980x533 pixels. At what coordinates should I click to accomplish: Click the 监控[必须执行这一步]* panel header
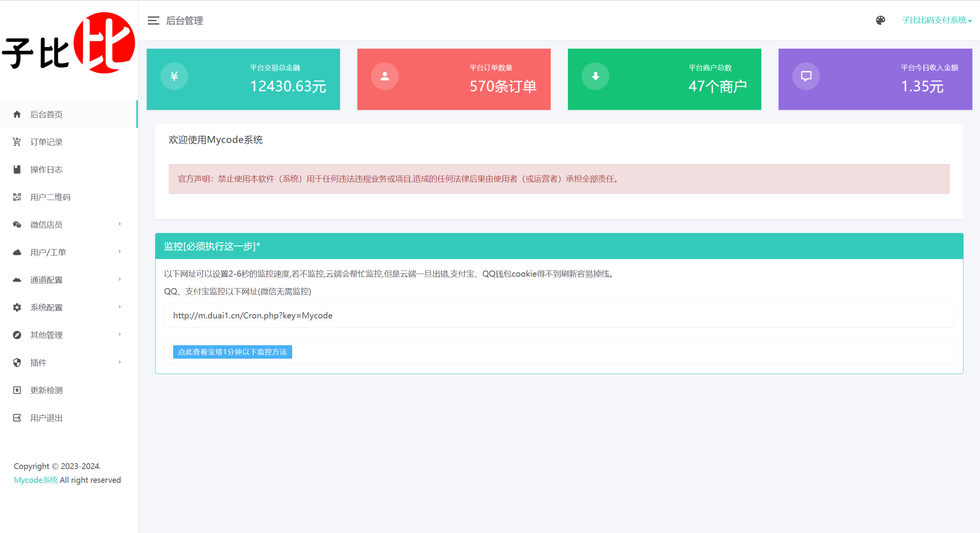559,246
